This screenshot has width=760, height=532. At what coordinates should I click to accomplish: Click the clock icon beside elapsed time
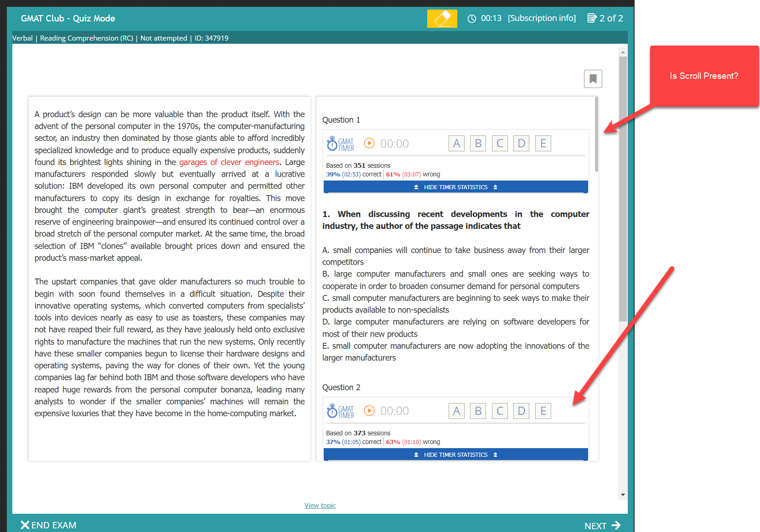pyautogui.click(x=472, y=19)
